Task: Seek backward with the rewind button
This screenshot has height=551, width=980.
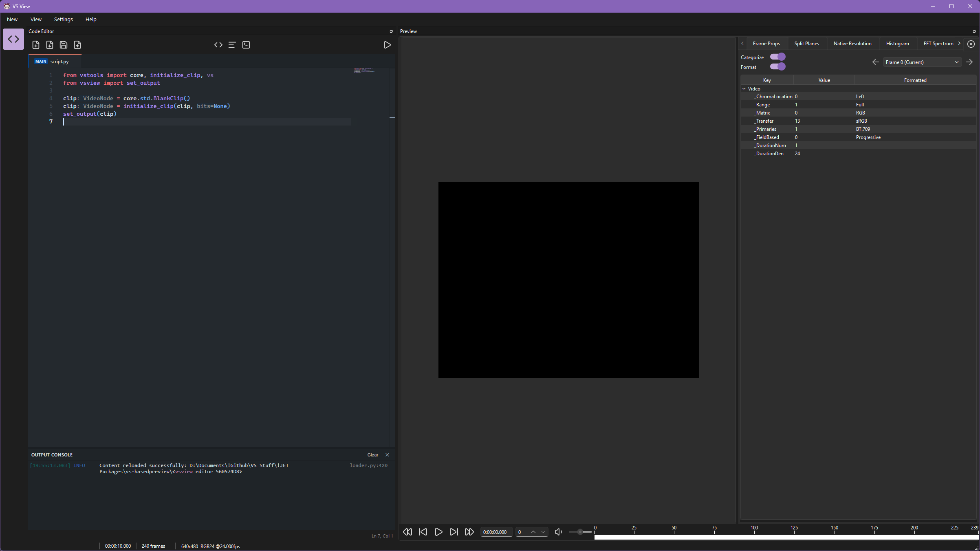Action: [x=407, y=532]
